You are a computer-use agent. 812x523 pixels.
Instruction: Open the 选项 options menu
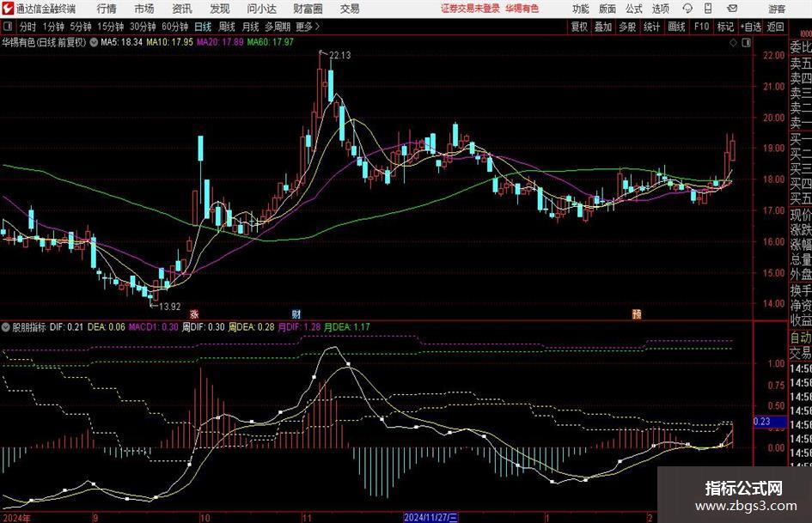[660, 9]
